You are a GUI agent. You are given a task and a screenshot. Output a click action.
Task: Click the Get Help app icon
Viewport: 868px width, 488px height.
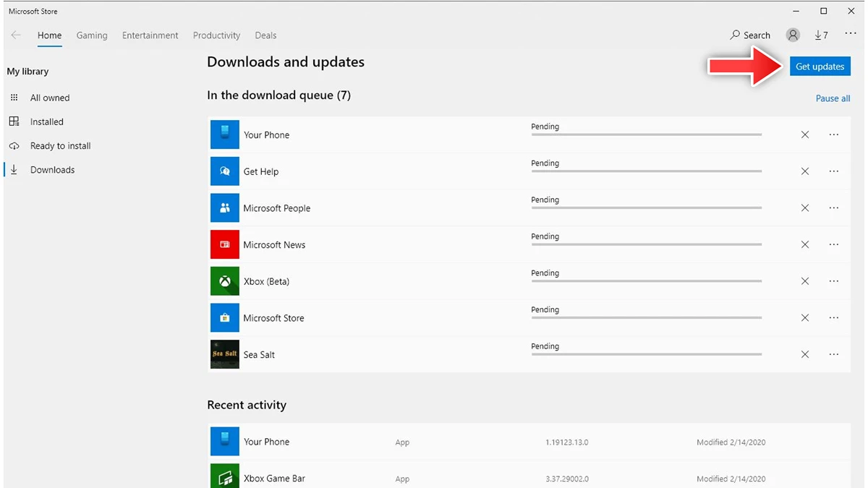point(224,171)
